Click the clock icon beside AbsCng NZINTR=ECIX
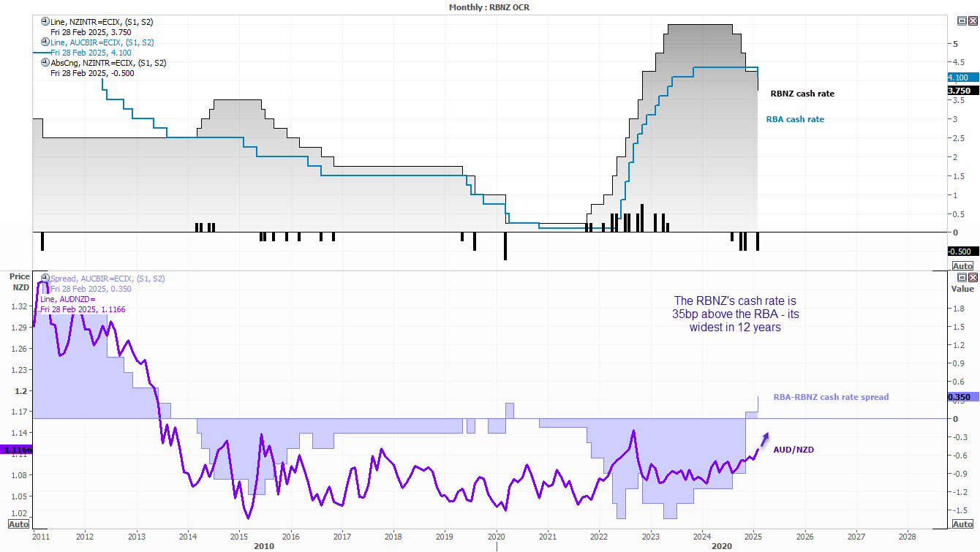The height and width of the screenshot is (552, 980). tap(45, 63)
